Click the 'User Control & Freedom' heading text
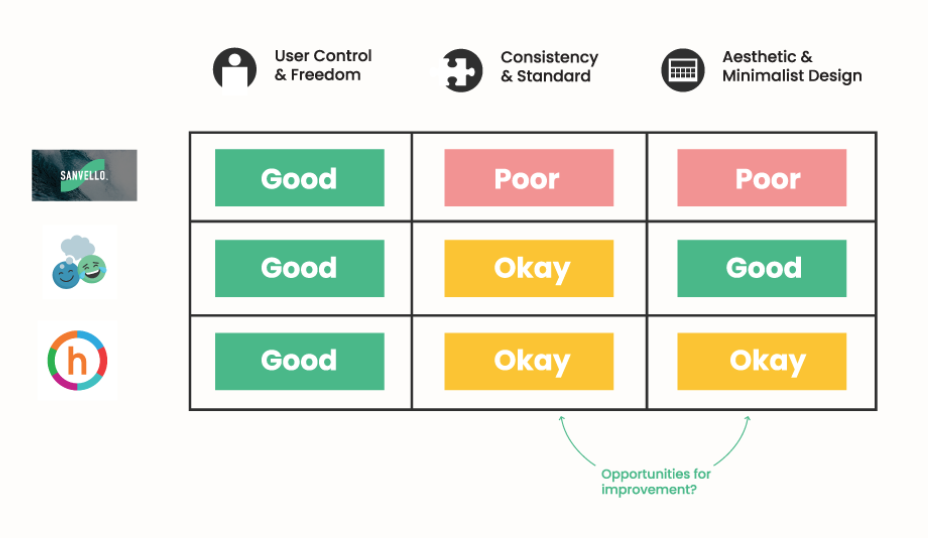Image resolution: width=928 pixels, height=538 pixels. (x=323, y=65)
